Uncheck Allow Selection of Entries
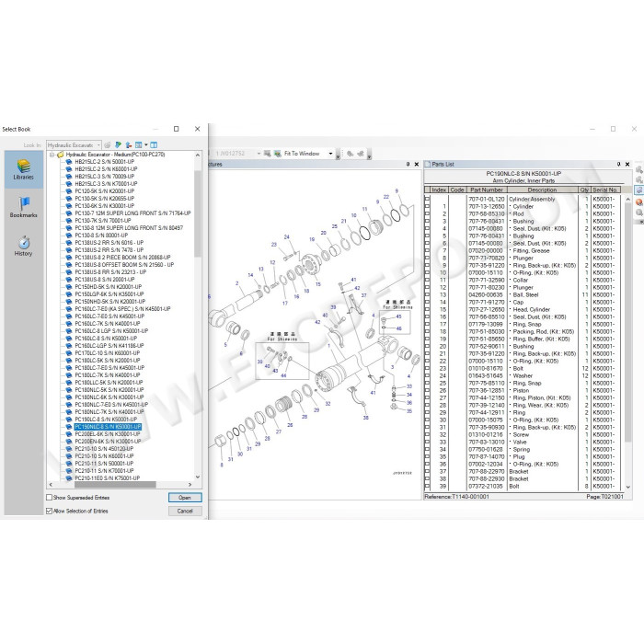Screen dimensions: 644x644 (x=50, y=511)
